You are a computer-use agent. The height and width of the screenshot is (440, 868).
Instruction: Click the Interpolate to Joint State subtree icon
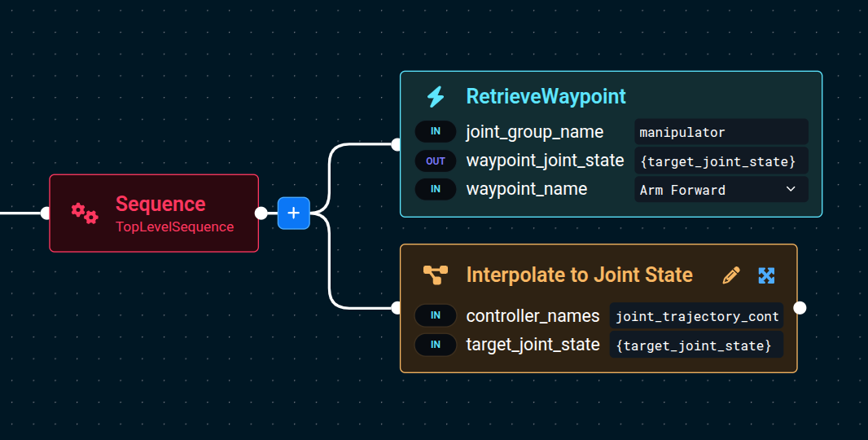pos(436,275)
